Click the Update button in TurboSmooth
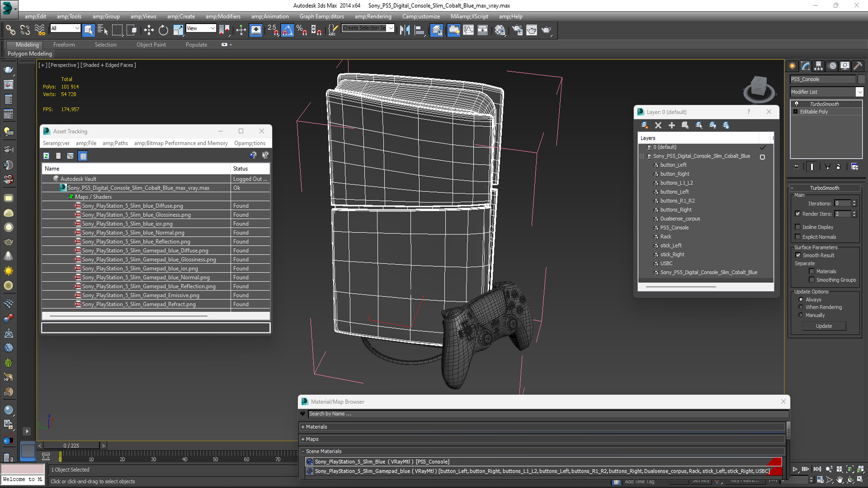The width and height of the screenshot is (868, 488). pos(824,326)
